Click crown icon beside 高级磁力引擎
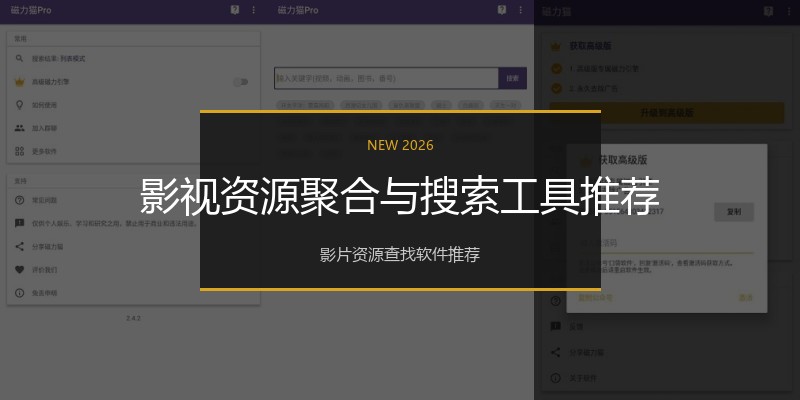 coord(19,82)
